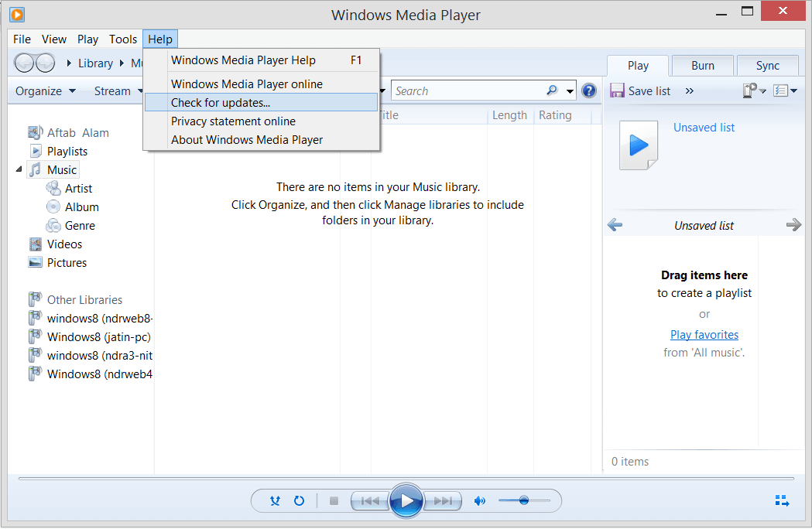
Task: Switch to Now Playing view icon
Action: [782, 500]
